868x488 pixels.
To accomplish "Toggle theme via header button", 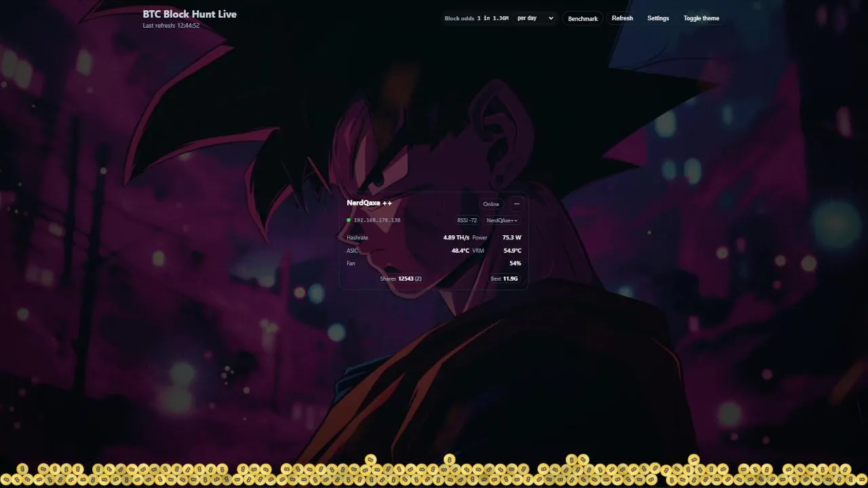I will tap(701, 18).
